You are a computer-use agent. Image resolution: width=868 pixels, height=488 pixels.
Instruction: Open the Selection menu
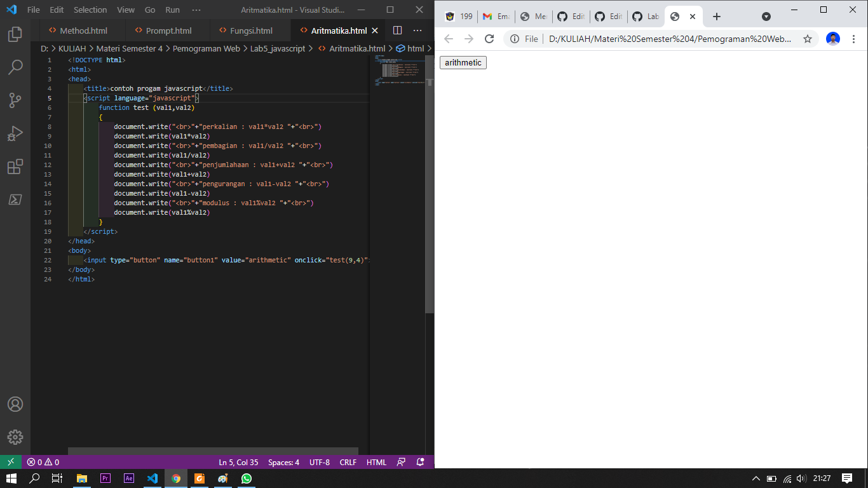(90, 10)
